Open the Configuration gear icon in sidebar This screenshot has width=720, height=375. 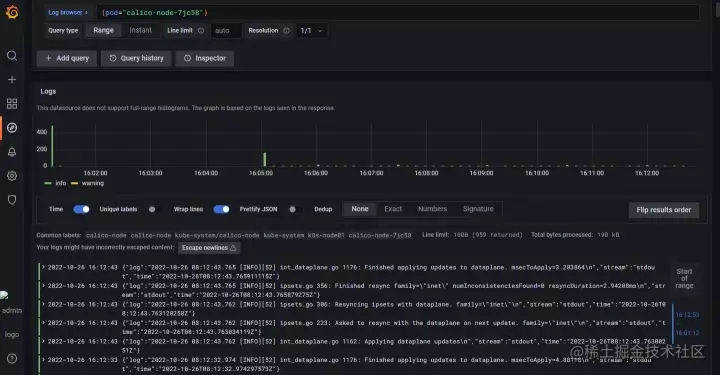coord(12,176)
